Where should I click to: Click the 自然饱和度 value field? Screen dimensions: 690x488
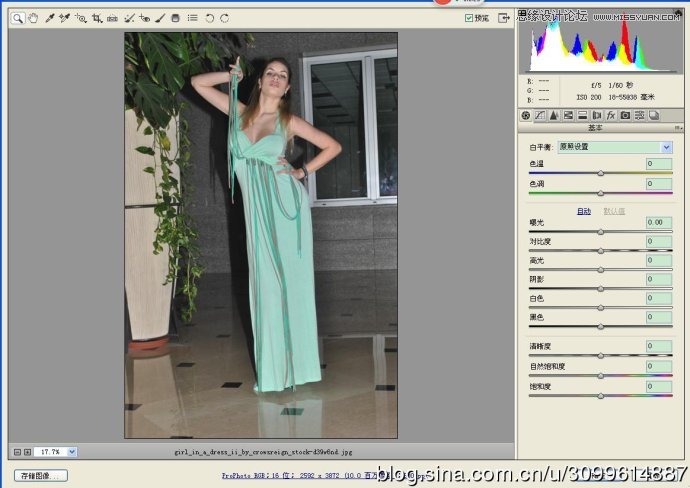tap(659, 366)
